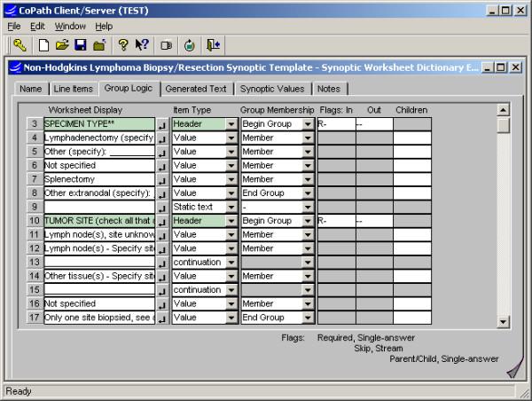This screenshot has width=532, height=401.
Task: Click the Not specified field in row 6
Action: (98, 166)
